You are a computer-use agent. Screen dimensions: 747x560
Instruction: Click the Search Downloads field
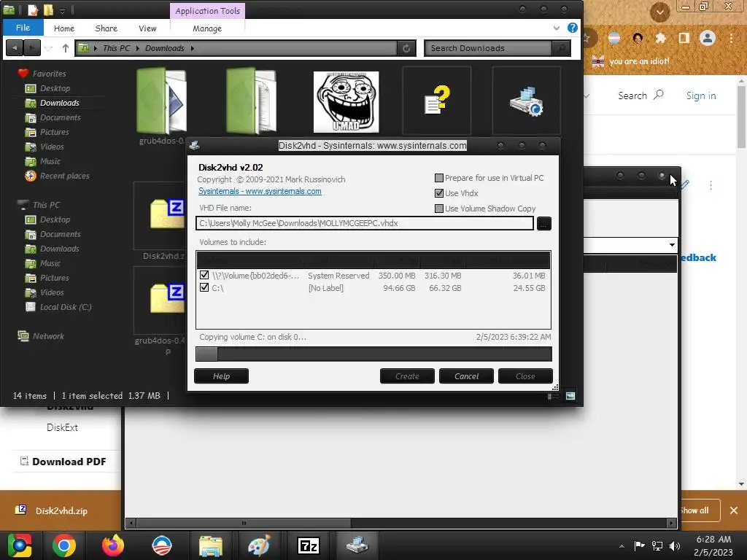[x=488, y=48]
